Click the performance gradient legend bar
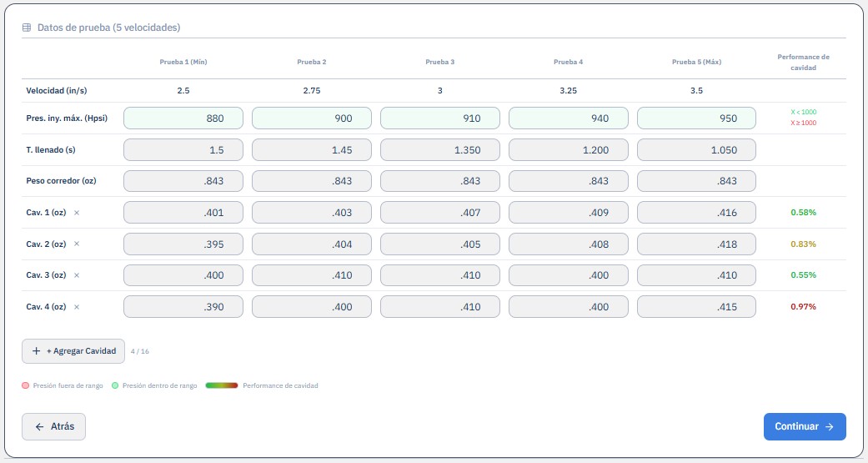The height and width of the screenshot is (463, 868). click(222, 385)
